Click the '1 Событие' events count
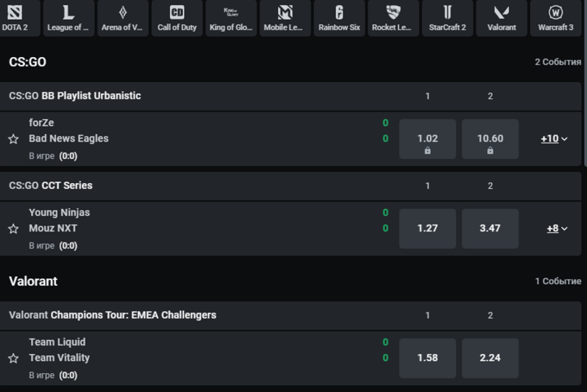Screen dimensions: 587x392 [x=558, y=281]
